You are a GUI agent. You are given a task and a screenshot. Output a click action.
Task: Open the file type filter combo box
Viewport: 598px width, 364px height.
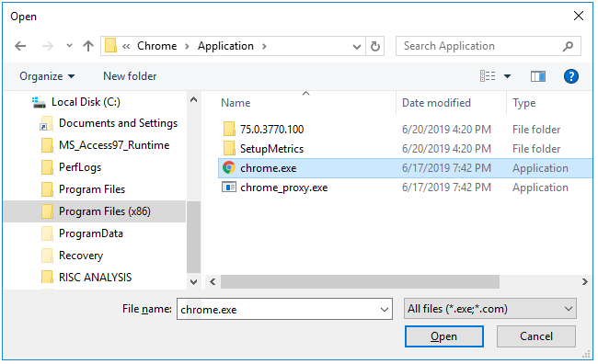click(x=489, y=308)
